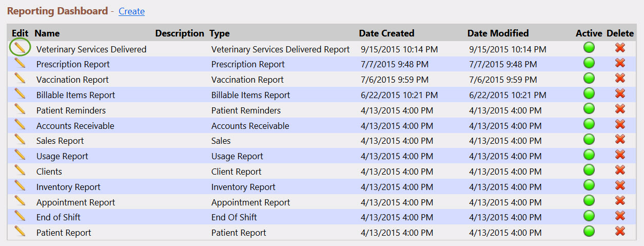The image size is (644, 246).
Task: Edit the Veterinary Services Delivered report
Action: tap(20, 48)
